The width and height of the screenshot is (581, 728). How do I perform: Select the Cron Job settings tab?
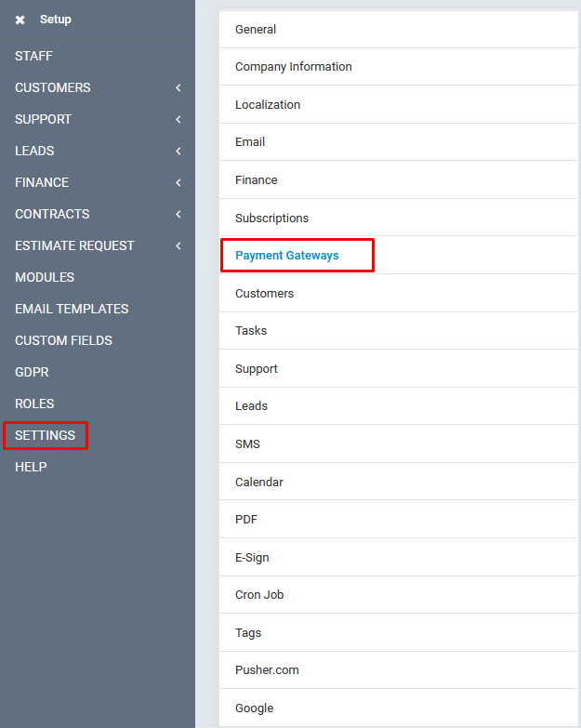click(x=259, y=595)
